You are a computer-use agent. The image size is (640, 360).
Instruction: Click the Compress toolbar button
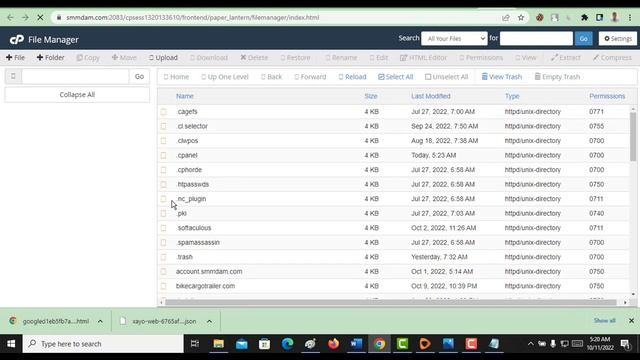(612, 58)
